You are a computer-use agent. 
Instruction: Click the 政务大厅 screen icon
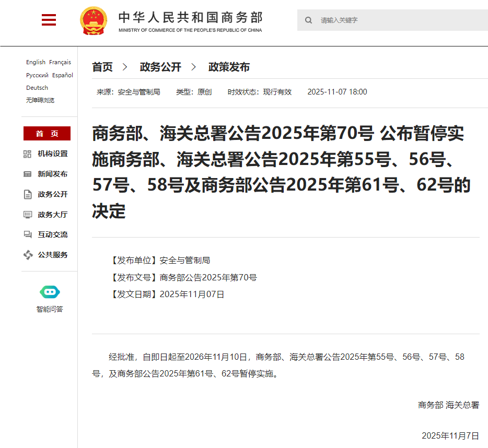tap(28, 215)
